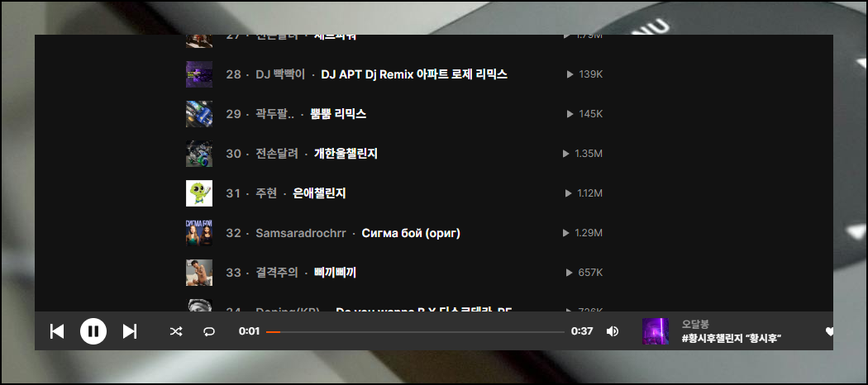Like the playing track with heart icon
This screenshot has width=868, height=385.
(x=828, y=331)
